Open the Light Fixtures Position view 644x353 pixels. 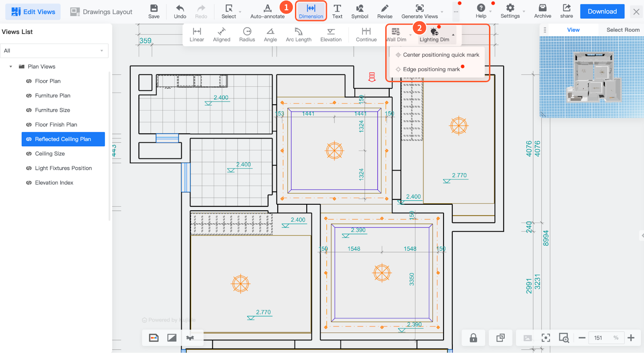pos(63,168)
